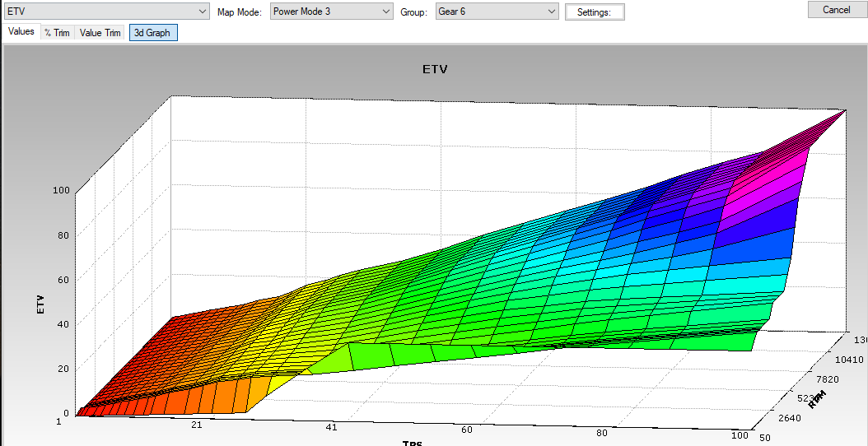Select the 100 tick on the ETV axis
The image size is (868, 446).
pyautogui.click(x=59, y=190)
